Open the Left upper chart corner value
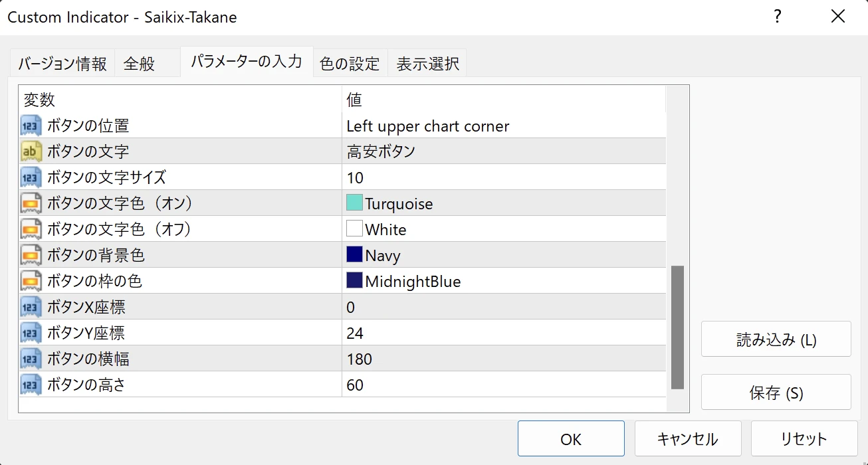868x465 pixels. pyautogui.click(x=427, y=126)
